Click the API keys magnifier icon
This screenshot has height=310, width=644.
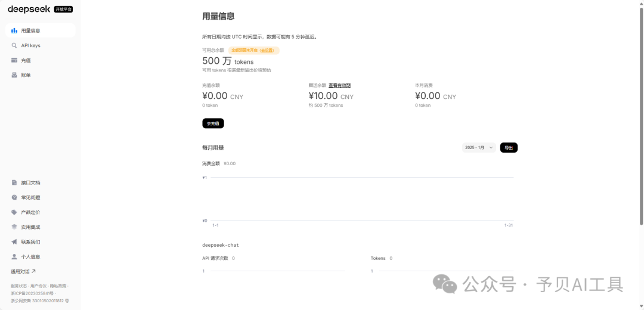click(x=14, y=45)
